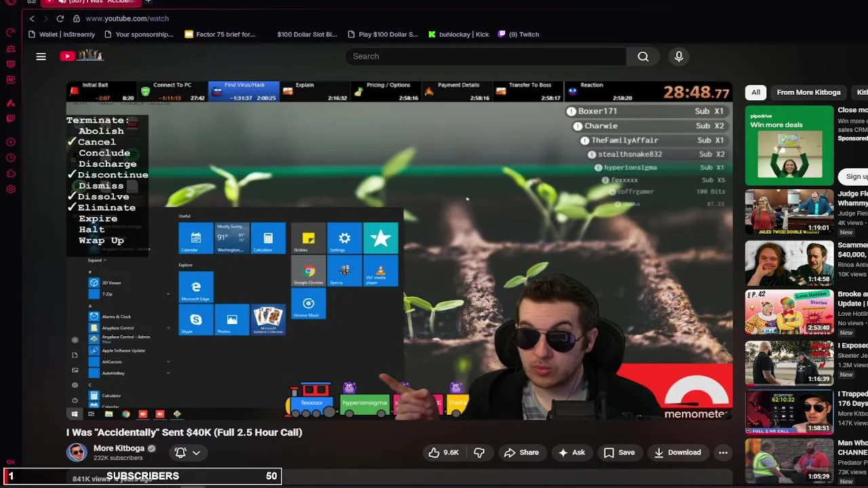The height and width of the screenshot is (488, 868).
Task: Click the Judge Fle... video title in sidebar
Action: click(852, 198)
